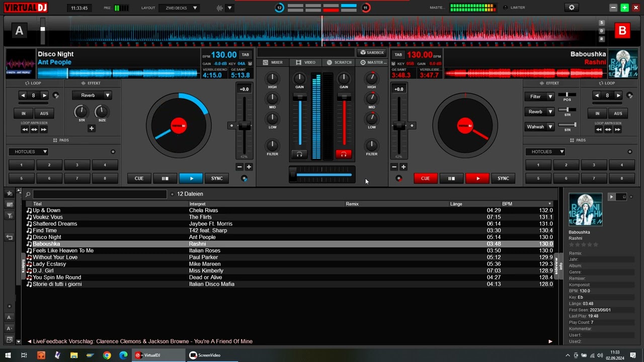Switch to the MIXER tab

coord(273,62)
